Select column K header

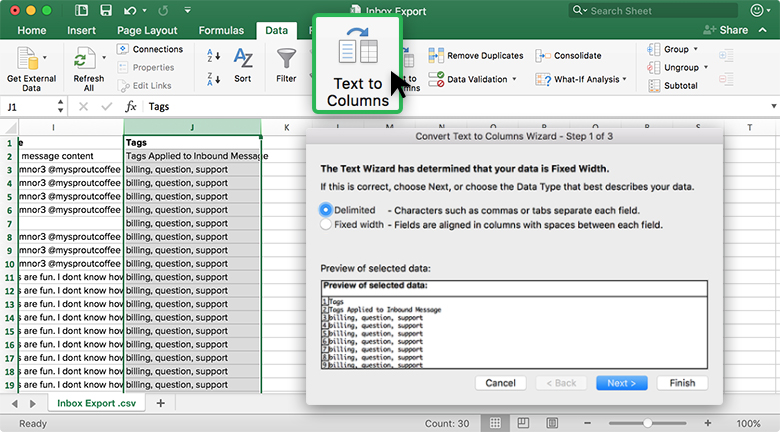287,127
